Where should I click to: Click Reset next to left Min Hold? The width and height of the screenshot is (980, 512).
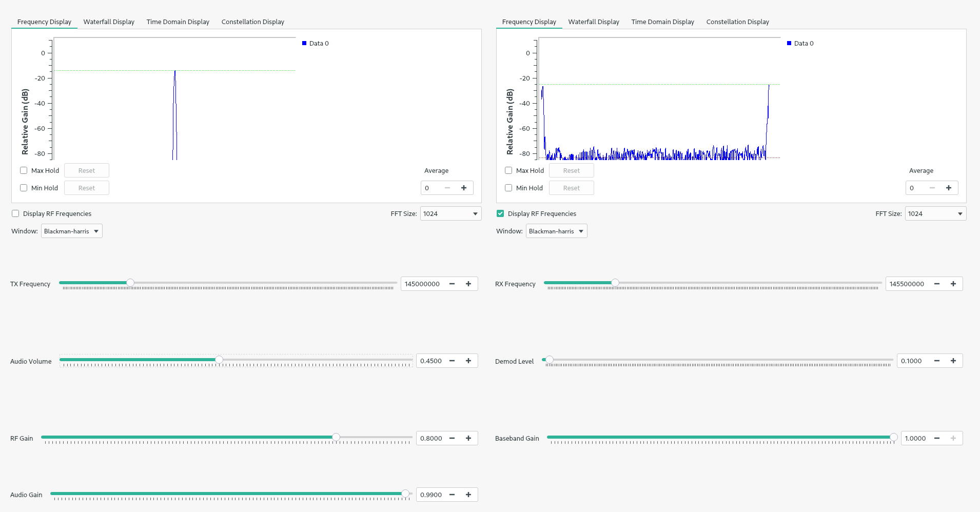87,188
